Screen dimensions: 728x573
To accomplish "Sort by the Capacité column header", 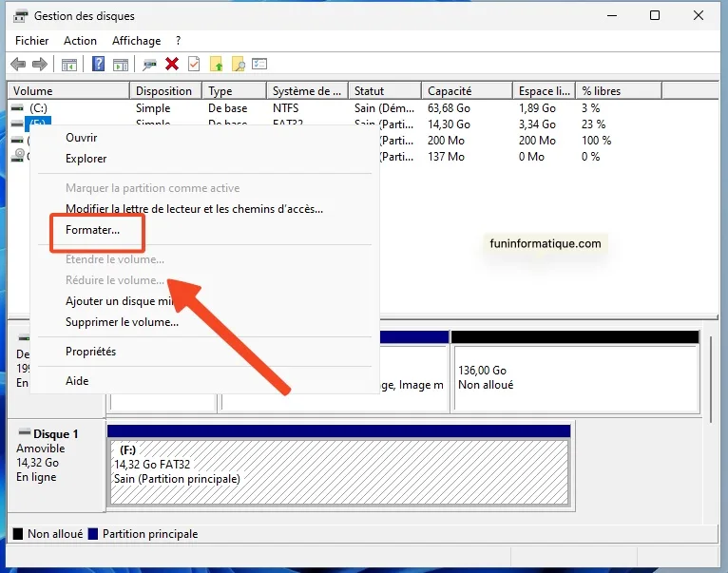I will [x=467, y=91].
